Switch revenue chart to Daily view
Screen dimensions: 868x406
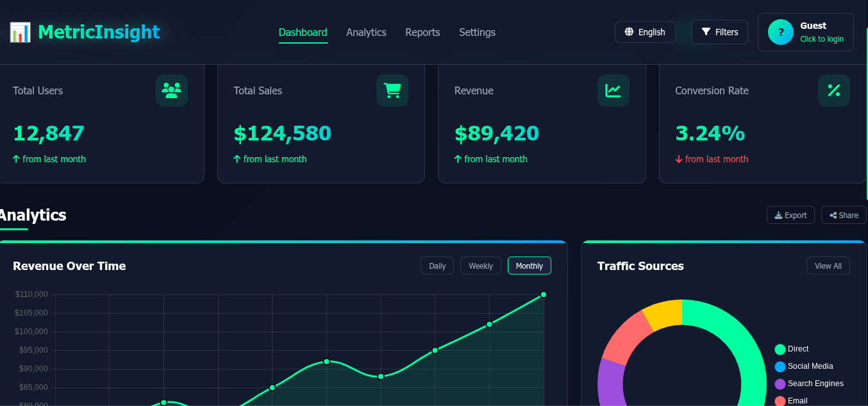coord(437,265)
